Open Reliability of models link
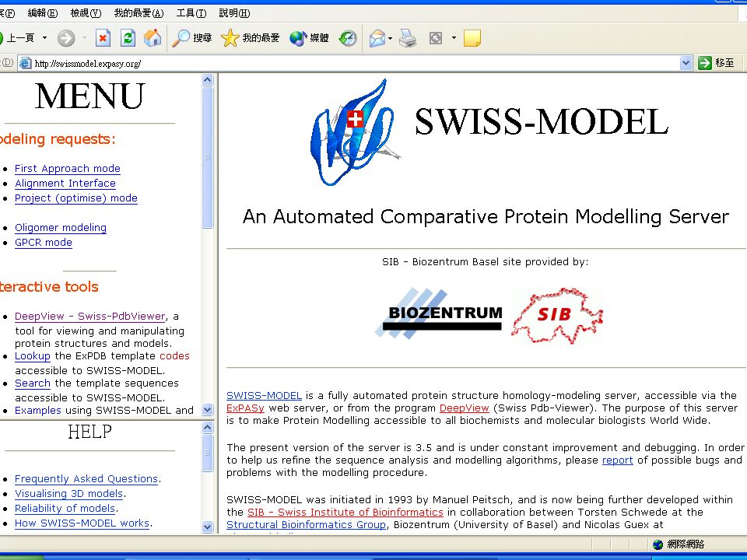 pyautogui.click(x=65, y=508)
